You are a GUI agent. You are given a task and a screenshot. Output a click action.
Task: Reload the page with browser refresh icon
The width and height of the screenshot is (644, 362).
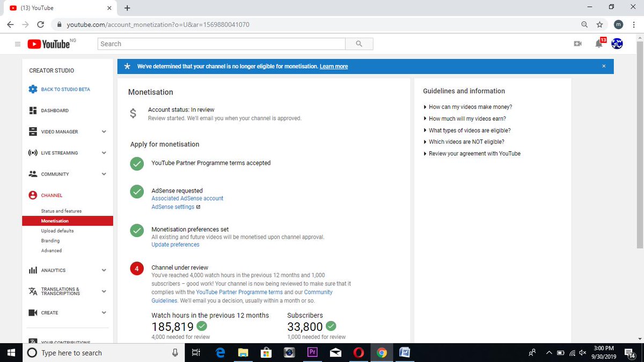(x=40, y=25)
